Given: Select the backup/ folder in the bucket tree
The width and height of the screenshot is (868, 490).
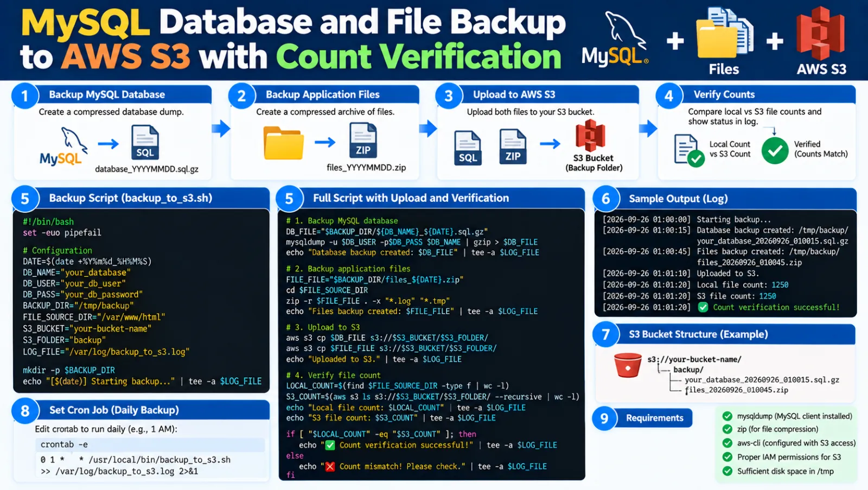Looking at the screenshot, I should tap(688, 370).
